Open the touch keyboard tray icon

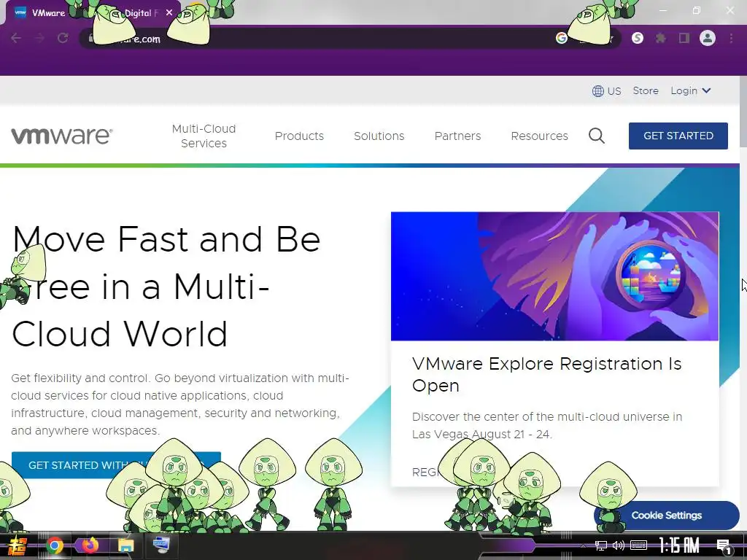click(x=638, y=545)
